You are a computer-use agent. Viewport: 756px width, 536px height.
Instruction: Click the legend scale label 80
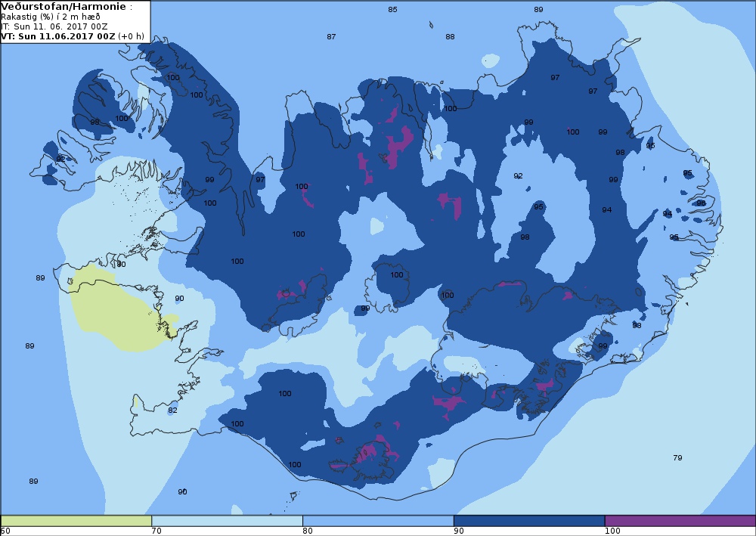308,531
